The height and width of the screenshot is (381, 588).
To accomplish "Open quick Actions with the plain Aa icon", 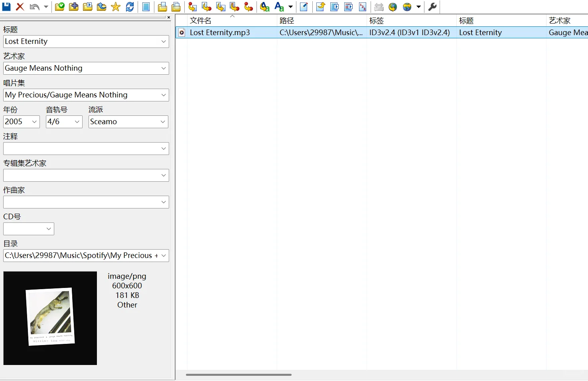I will click(279, 6).
